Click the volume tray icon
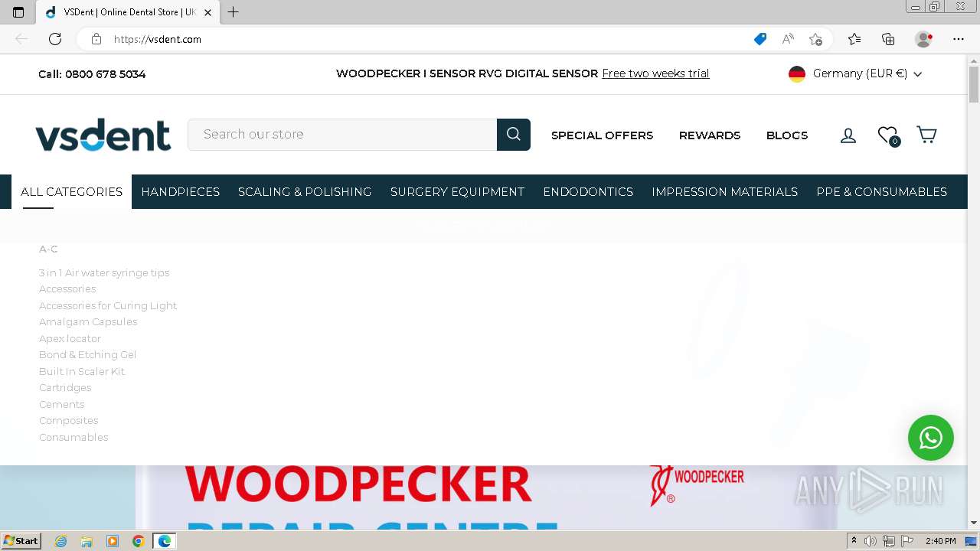Viewport: 980px width, 551px height. tap(871, 541)
